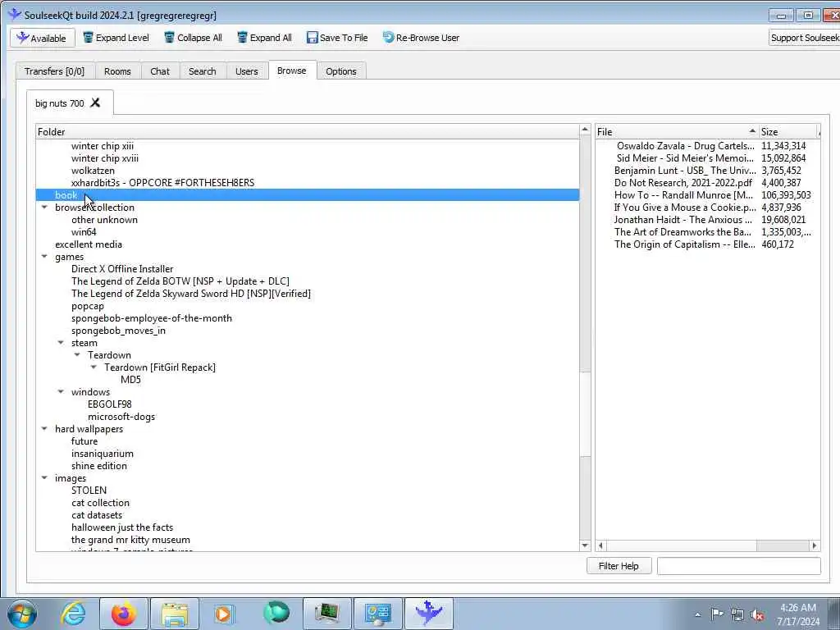This screenshot has width=840, height=630.
Task: Switch to the Rooms tab
Action: pyautogui.click(x=117, y=71)
